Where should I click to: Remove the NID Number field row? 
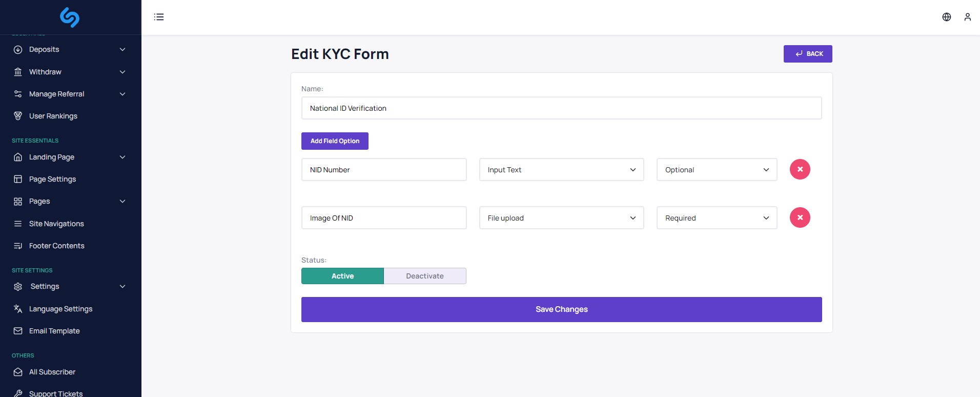click(800, 169)
